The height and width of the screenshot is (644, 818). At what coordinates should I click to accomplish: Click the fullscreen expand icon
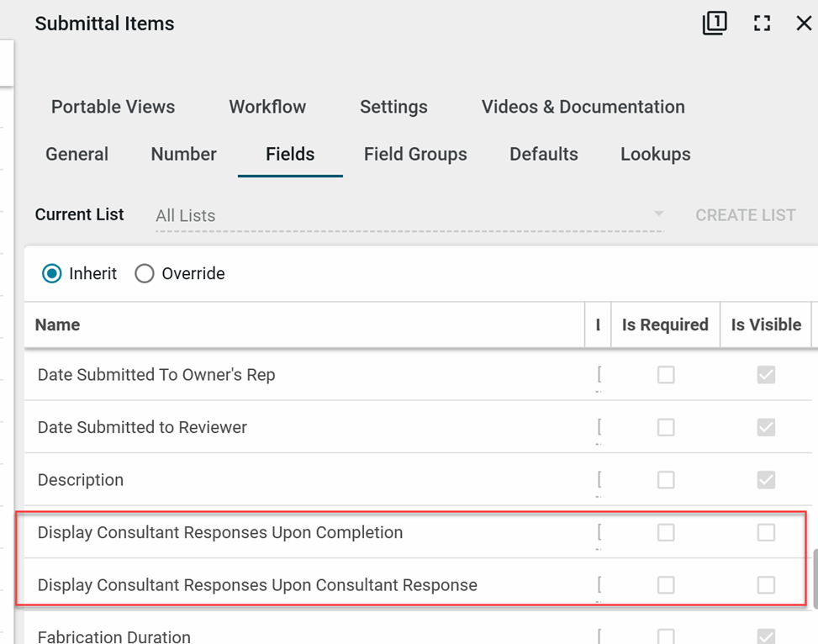(762, 24)
